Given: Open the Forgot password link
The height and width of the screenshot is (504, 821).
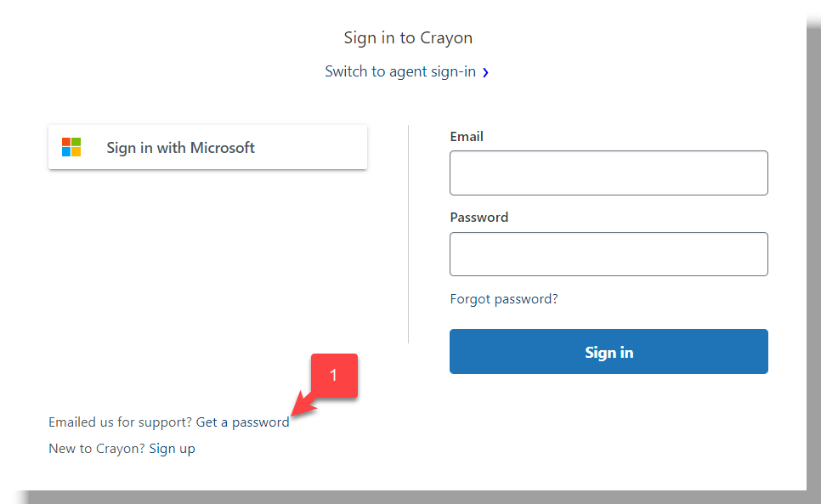Looking at the screenshot, I should [504, 298].
